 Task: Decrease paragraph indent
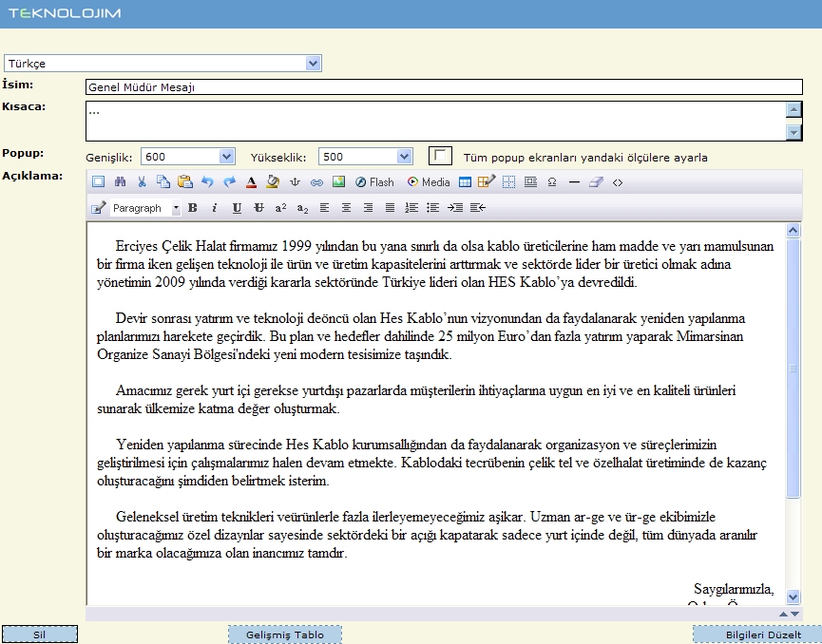(478, 208)
